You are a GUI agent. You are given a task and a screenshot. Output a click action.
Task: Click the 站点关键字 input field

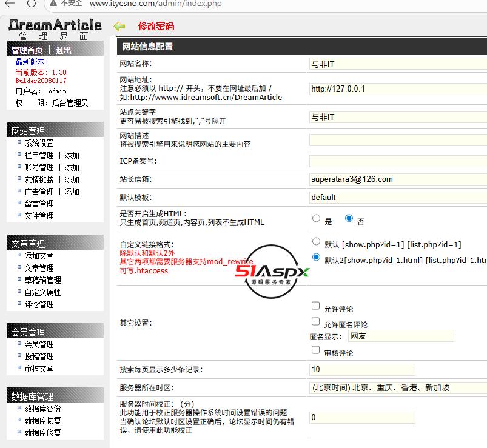tap(398, 117)
